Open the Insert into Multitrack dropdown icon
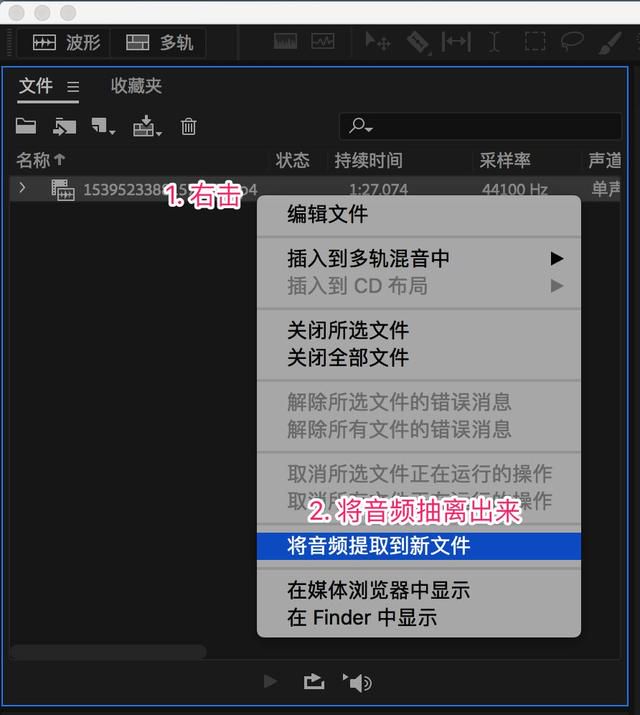Screen dimensions: 640x715 pyautogui.click(x=147, y=126)
